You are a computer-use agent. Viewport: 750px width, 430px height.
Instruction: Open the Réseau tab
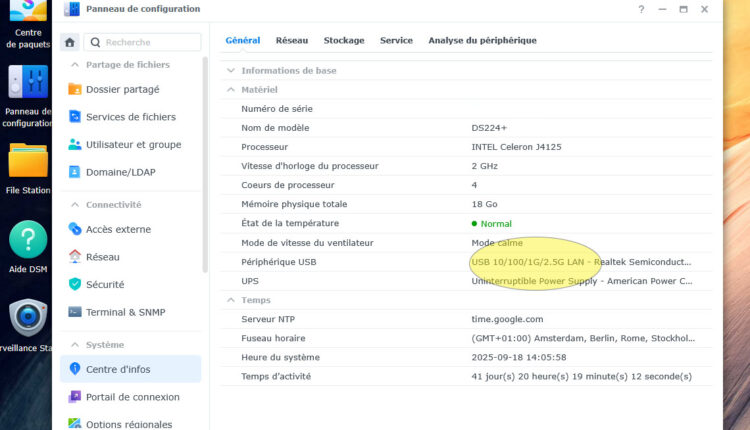tap(292, 41)
